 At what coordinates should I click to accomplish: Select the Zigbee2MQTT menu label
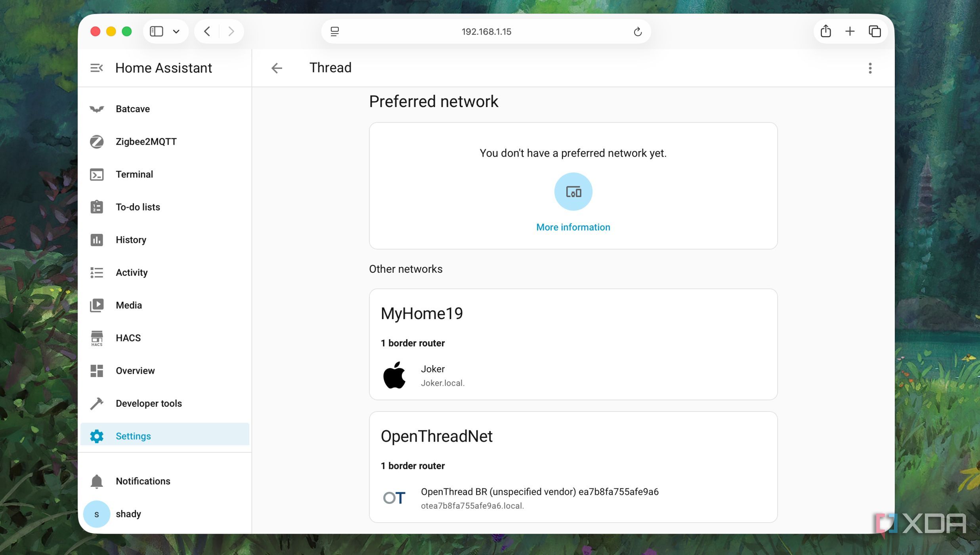[146, 142]
